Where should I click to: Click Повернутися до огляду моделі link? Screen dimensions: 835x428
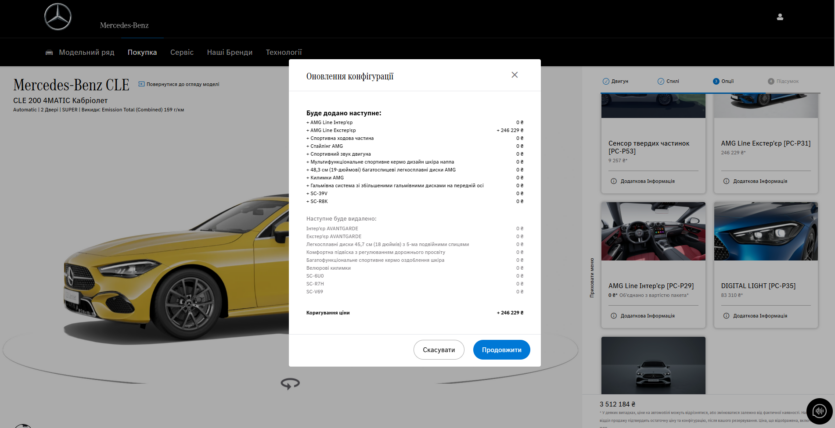tap(183, 84)
